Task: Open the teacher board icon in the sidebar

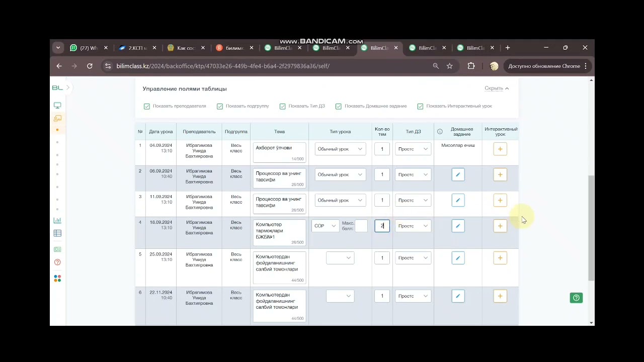Action: tap(57, 119)
